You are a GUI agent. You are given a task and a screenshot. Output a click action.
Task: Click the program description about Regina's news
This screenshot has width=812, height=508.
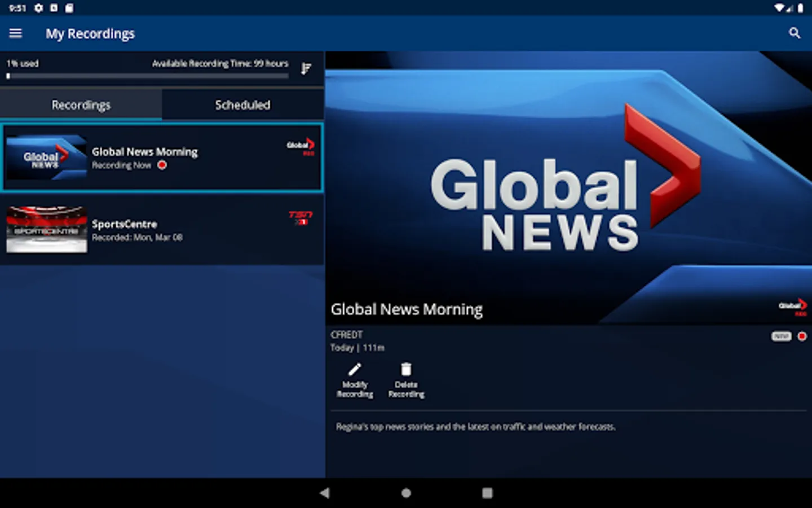(x=475, y=427)
